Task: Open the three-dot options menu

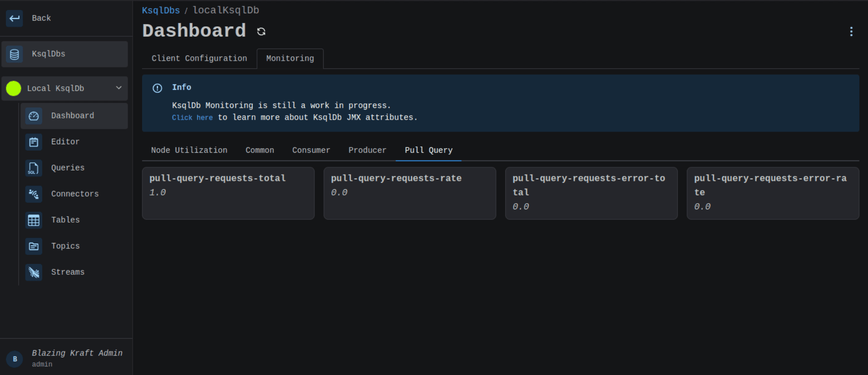Action: coord(851,31)
